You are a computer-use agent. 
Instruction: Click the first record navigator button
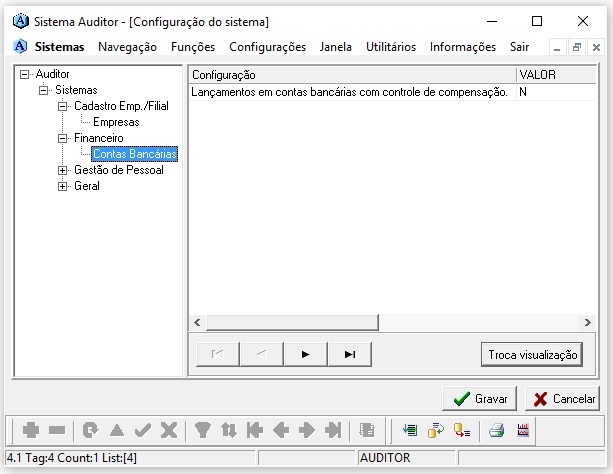[x=217, y=354]
